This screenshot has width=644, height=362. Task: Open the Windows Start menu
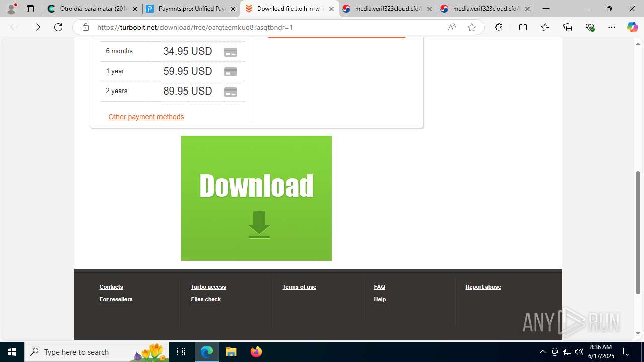click(12, 352)
